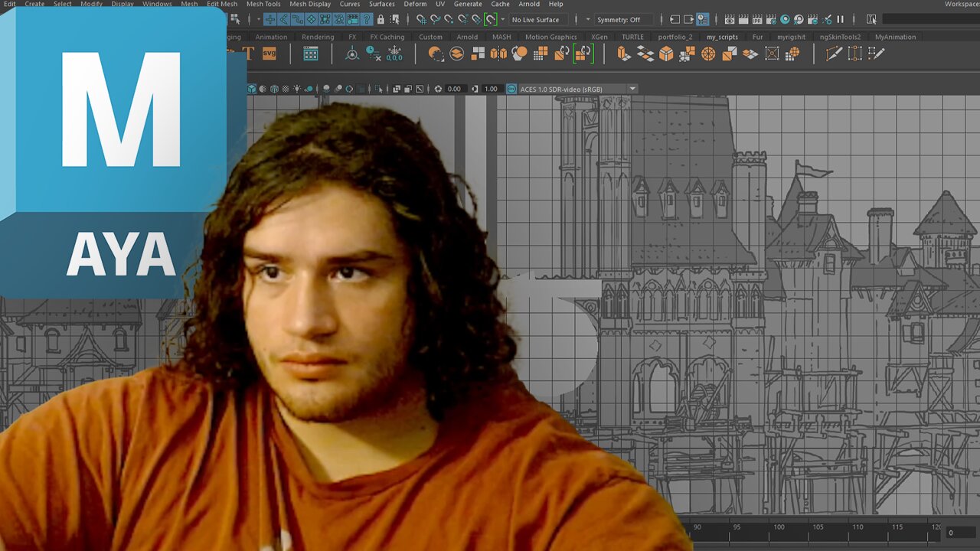Toggle the Snap to points magnet
Screen dimensions: 980x551
tap(449, 19)
